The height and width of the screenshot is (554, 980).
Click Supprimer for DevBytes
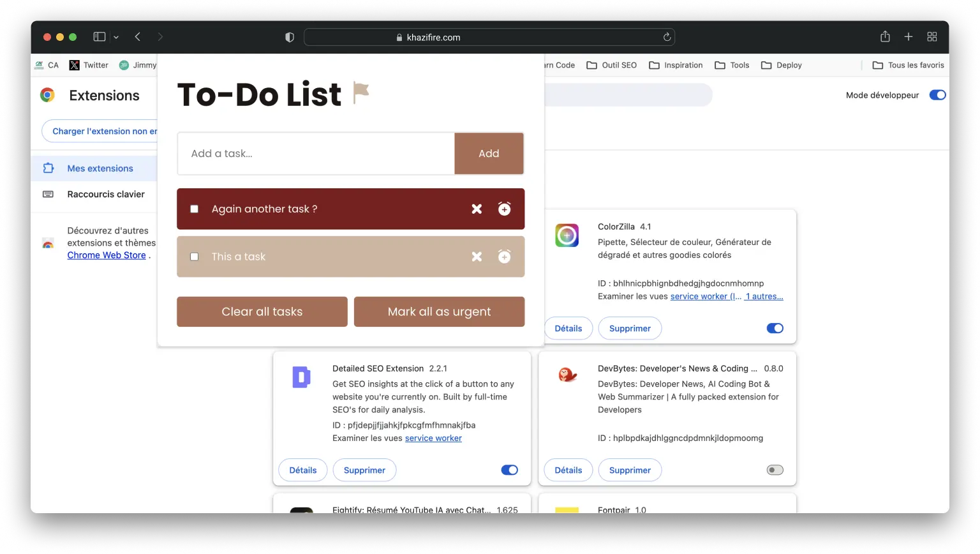click(630, 470)
